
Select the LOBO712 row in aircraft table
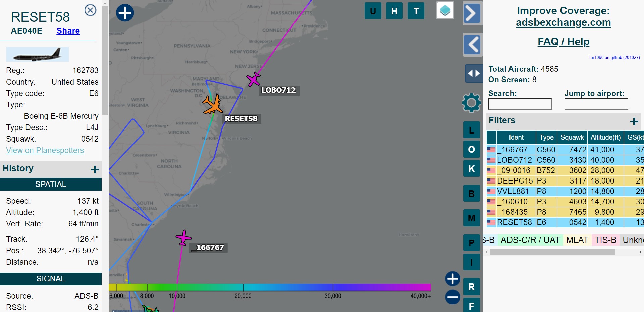coord(565,160)
